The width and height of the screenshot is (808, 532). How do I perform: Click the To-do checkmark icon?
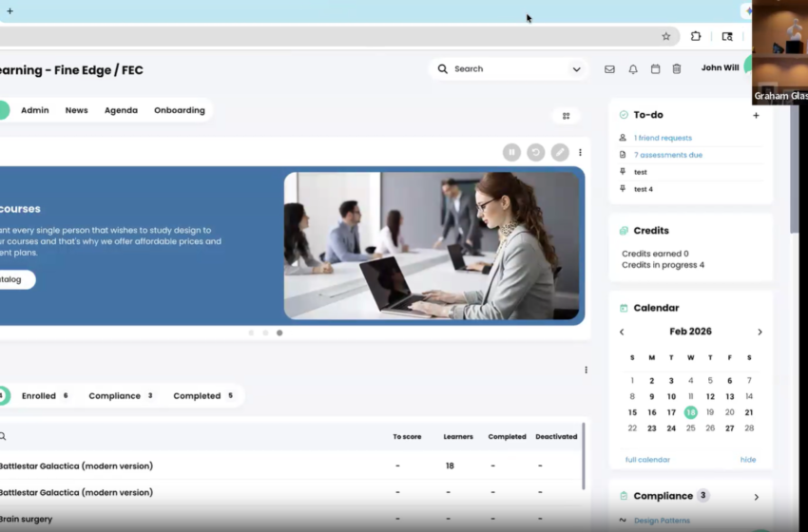point(624,115)
